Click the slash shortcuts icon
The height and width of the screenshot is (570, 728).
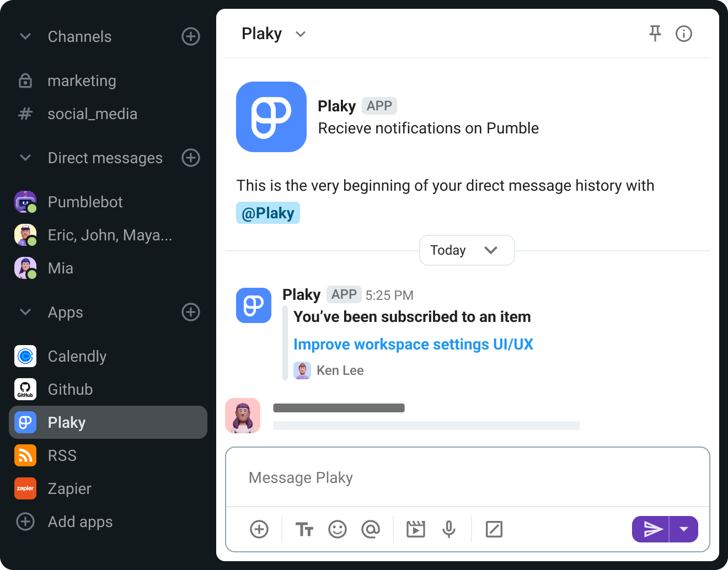[x=494, y=529]
